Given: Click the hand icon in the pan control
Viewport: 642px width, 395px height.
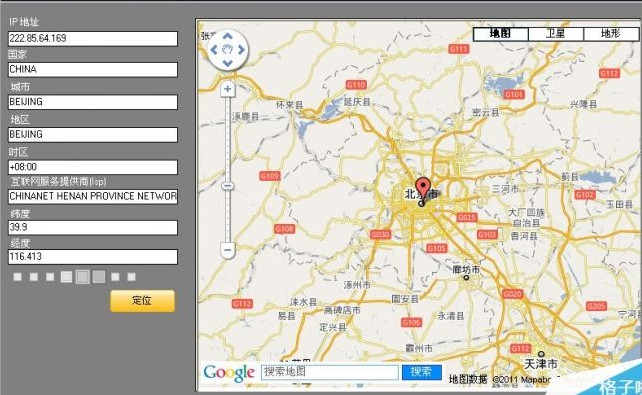Looking at the screenshot, I should click(x=227, y=50).
